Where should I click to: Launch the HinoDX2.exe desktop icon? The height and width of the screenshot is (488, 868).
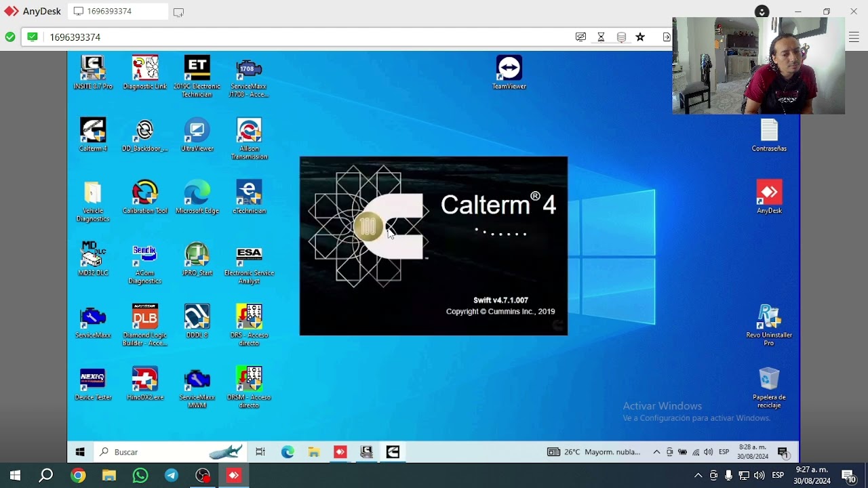pyautogui.click(x=145, y=384)
